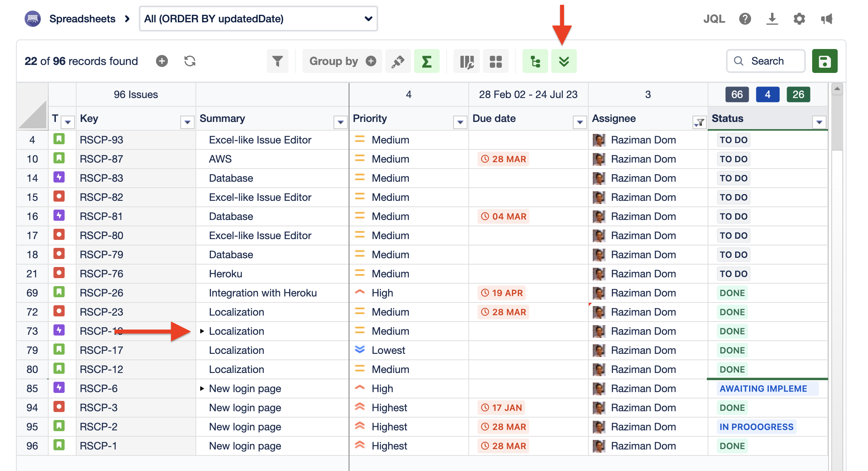Open the All (ORDER BY updatedDate) dropdown

258,19
